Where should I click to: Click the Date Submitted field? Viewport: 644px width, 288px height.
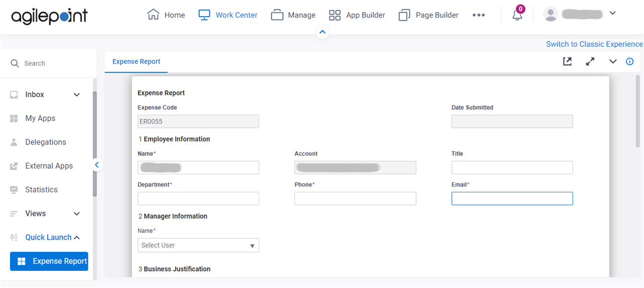[x=512, y=121]
